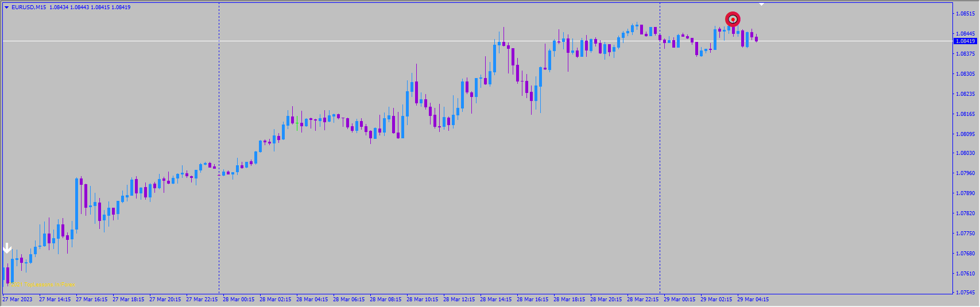The height and width of the screenshot is (307, 980).
Task: Click the 28 Mar 18:15 time label
Action: click(570, 300)
